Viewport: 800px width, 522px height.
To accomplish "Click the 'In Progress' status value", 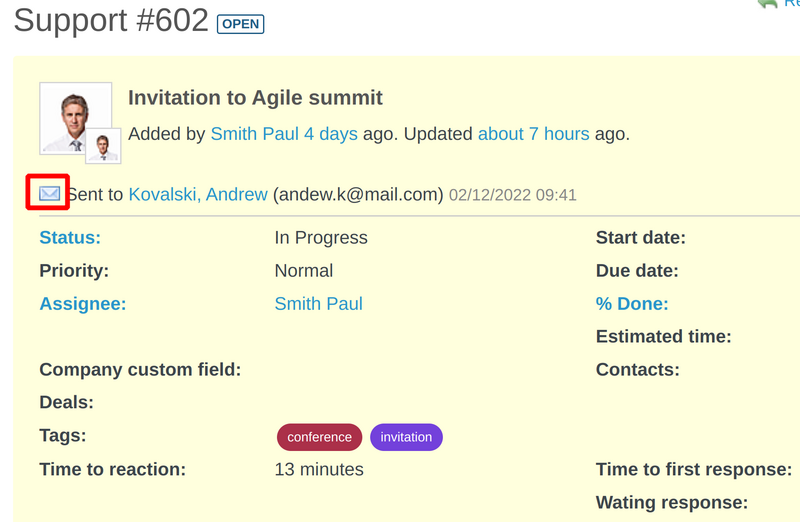I will (321, 238).
